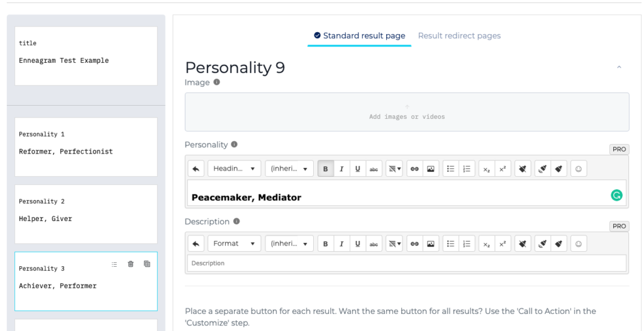The height and width of the screenshot is (331, 644).
Task: Switch to Result redirect pages tab
Action: click(459, 36)
